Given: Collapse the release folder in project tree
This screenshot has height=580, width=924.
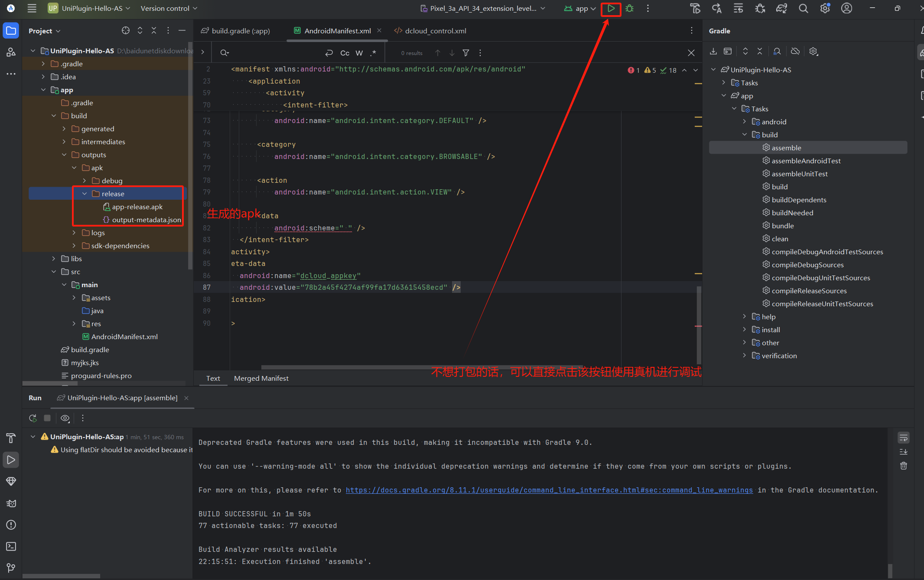Looking at the screenshot, I should (x=85, y=194).
